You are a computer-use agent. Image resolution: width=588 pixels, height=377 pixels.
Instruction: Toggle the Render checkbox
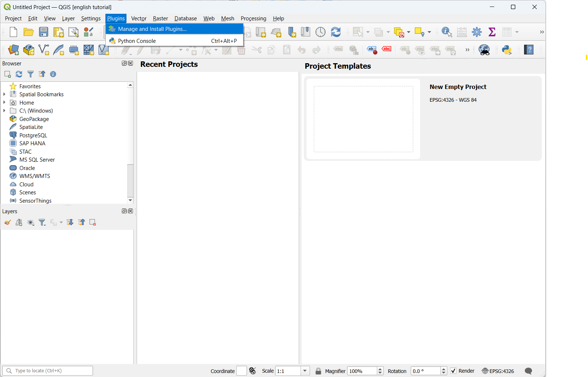point(453,371)
